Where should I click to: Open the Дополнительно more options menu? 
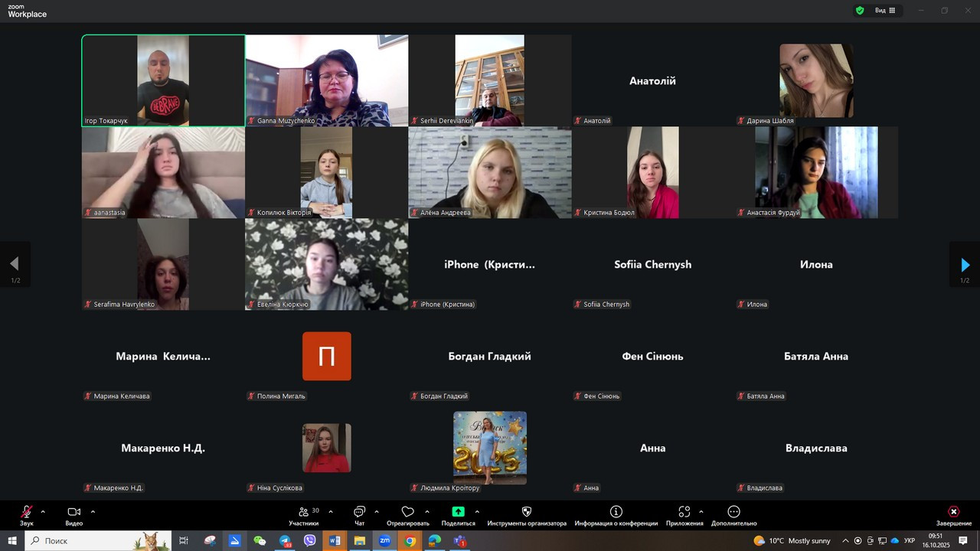tap(733, 515)
